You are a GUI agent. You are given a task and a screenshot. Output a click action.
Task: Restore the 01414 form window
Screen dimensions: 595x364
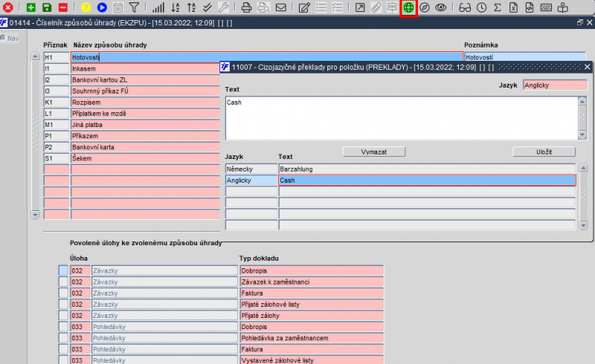click(x=579, y=23)
